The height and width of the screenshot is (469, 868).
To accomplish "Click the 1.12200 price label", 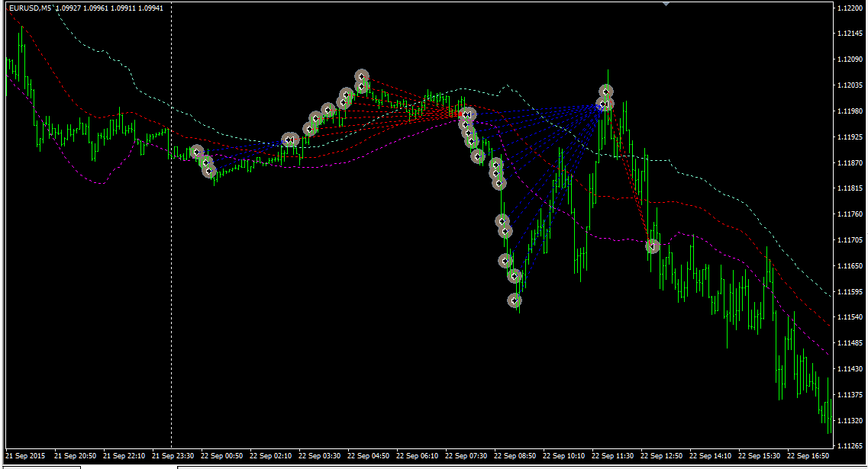I will click(x=850, y=8).
